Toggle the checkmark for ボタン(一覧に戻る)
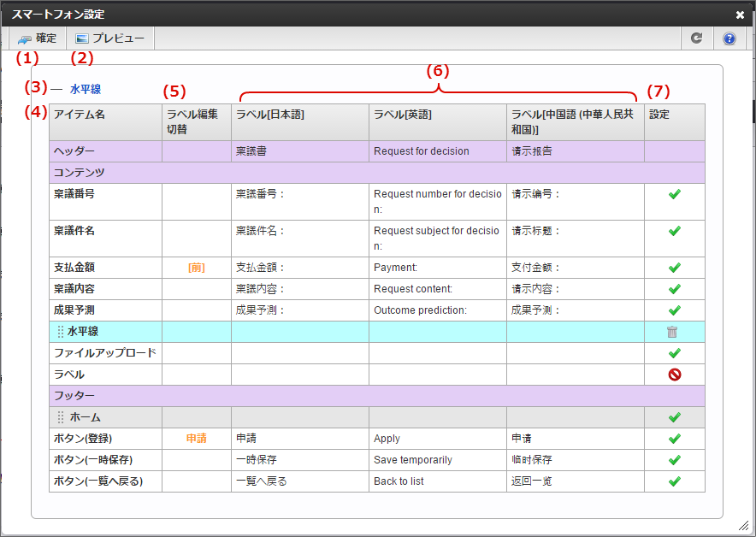This screenshot has height=537, width=756. (x=675, y=481)
